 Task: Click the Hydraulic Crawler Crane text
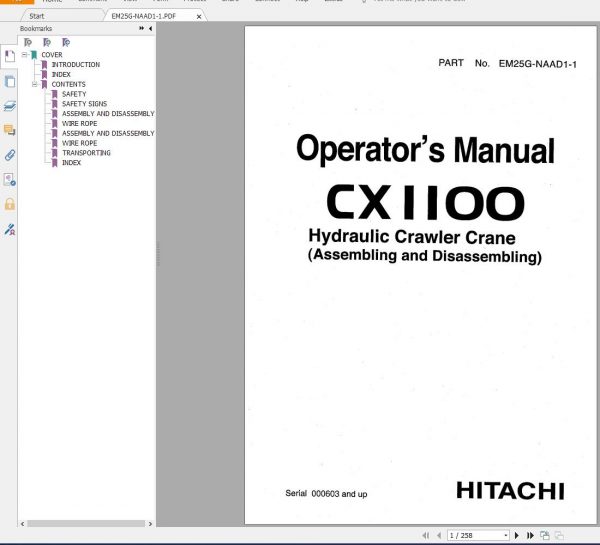(412, 237)
